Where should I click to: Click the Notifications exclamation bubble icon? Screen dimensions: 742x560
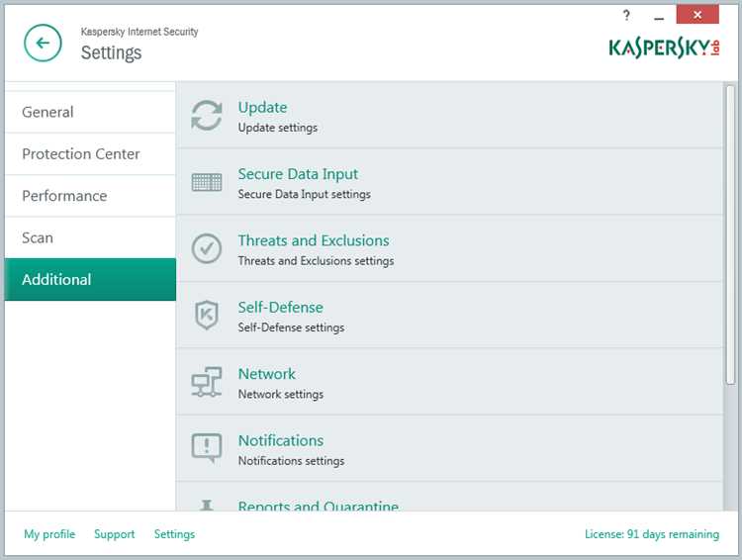click(x=207, y=447)
